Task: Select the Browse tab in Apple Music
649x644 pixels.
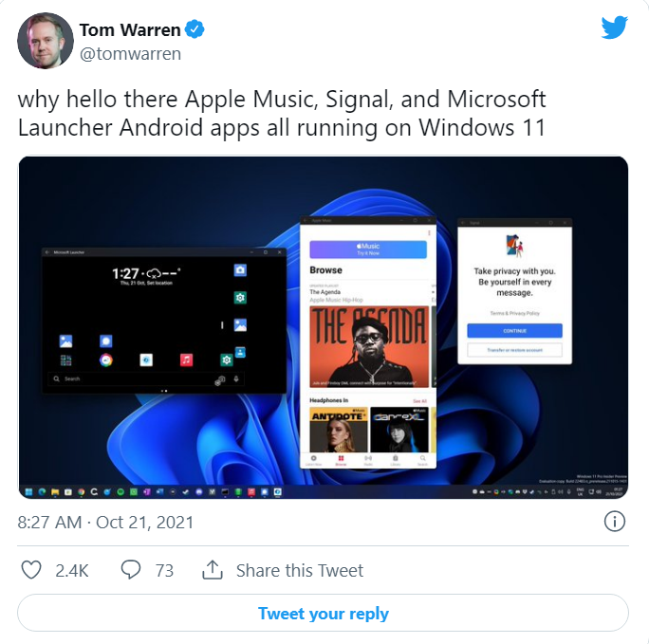Action: click(x=341, y=460)
